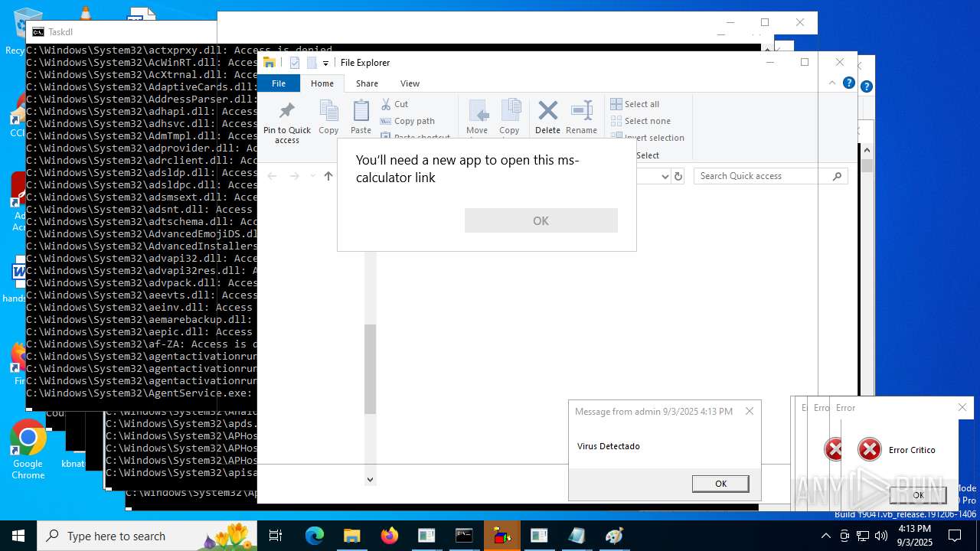Image resolution: width=980 pixels, height=551 pixels.
Task: Click OK in Error Critico dialog
Action: (x=918, y=494)
